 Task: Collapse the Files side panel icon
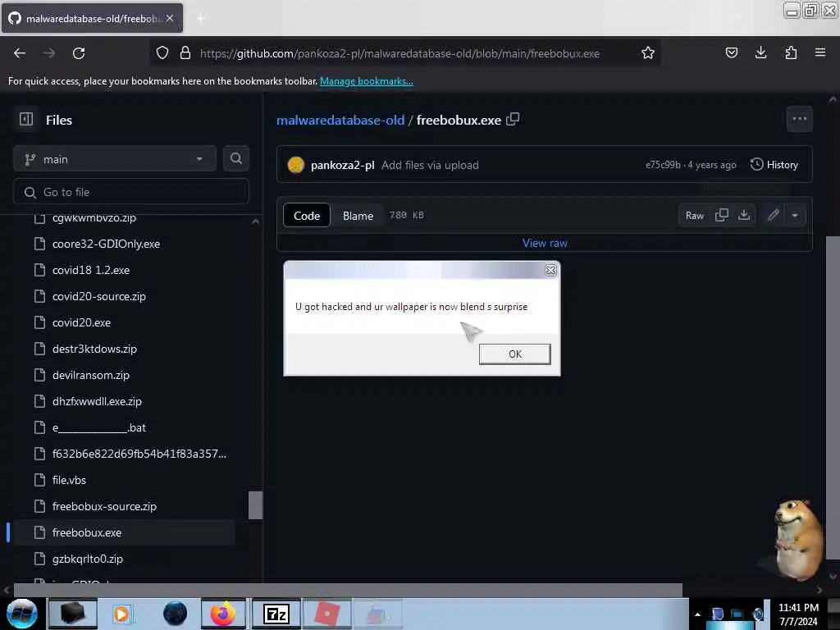point(25,119)
